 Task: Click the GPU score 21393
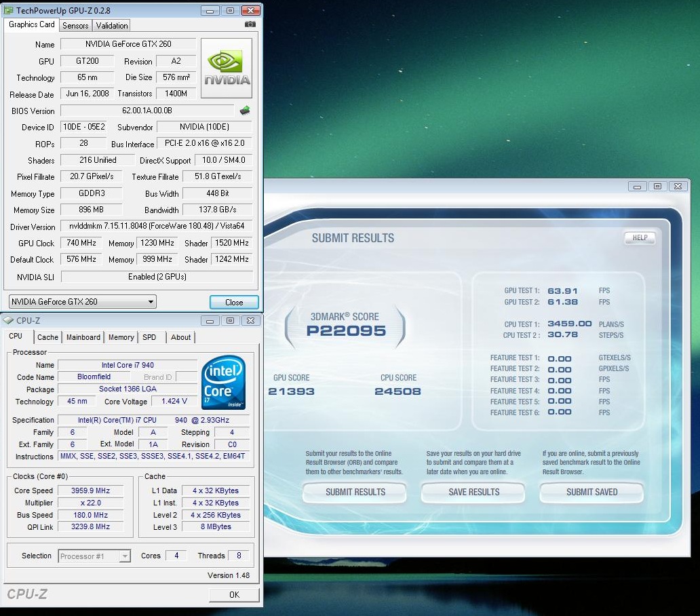291,391
